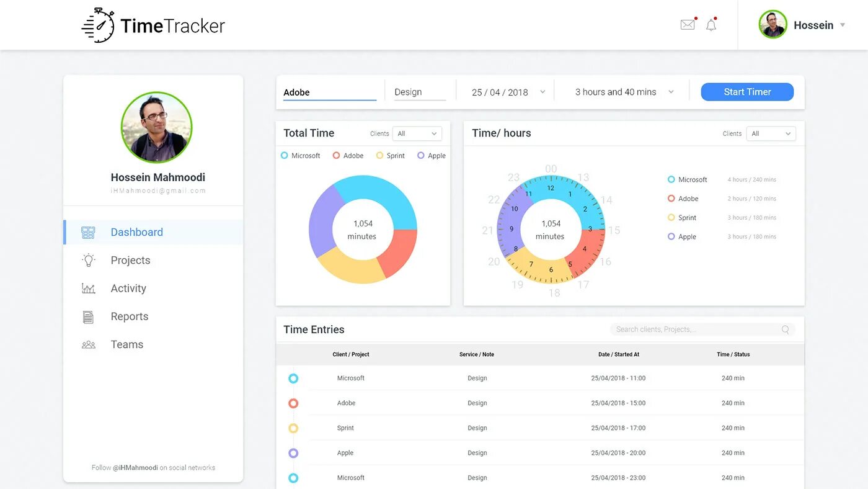Toggle Sprint legend in Time/hours chart
Viewport: 868px width, 489px height.
(682, 218)
